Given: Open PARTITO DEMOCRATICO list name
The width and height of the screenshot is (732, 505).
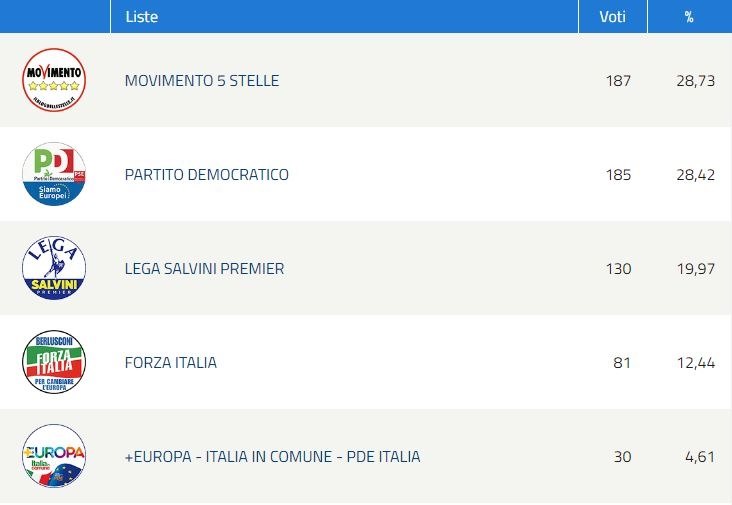Looking at the screenshot, I should tap(206, 175).
